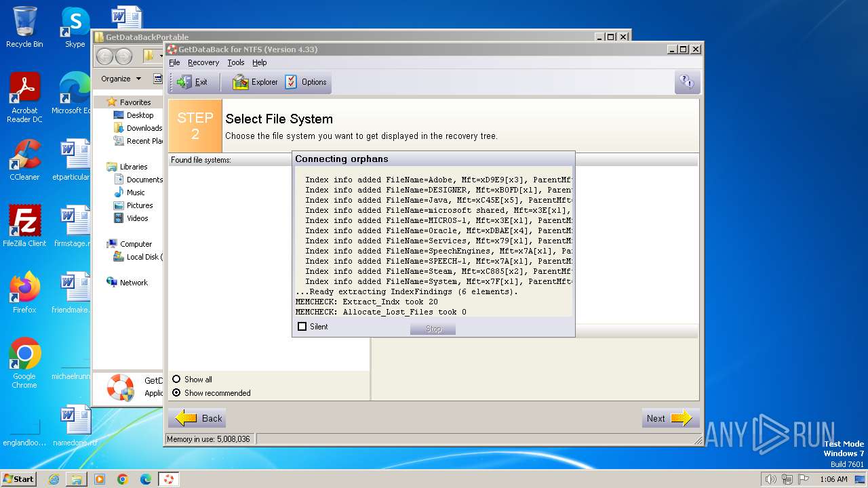Open Windows Media Player taskbar icon
868x488 pixels.
tap(100, 479)
